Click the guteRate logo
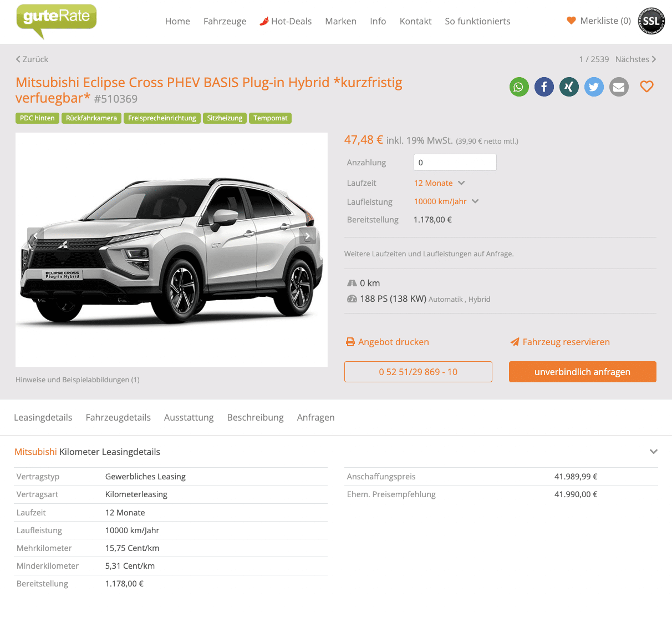 [57, 21]
